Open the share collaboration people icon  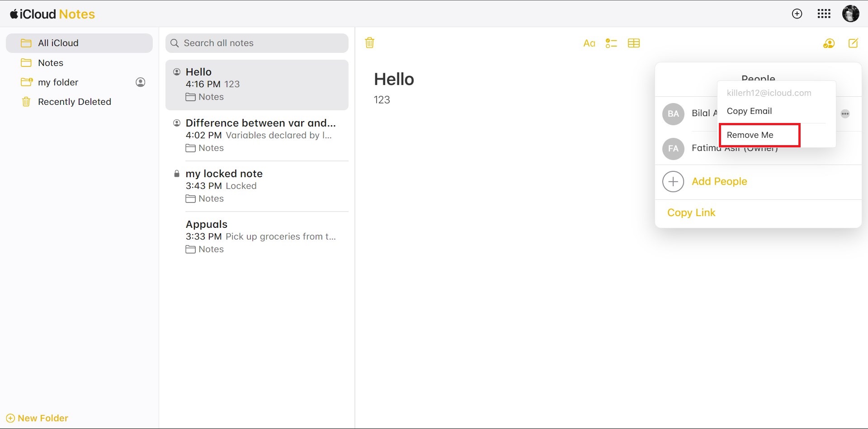[829, 43]
